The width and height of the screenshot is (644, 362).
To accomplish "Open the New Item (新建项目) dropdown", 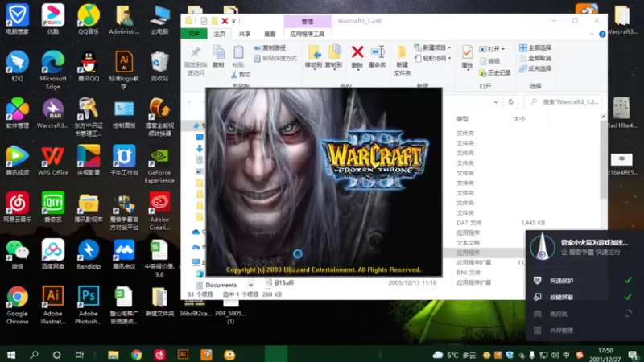I will [433, 47].
